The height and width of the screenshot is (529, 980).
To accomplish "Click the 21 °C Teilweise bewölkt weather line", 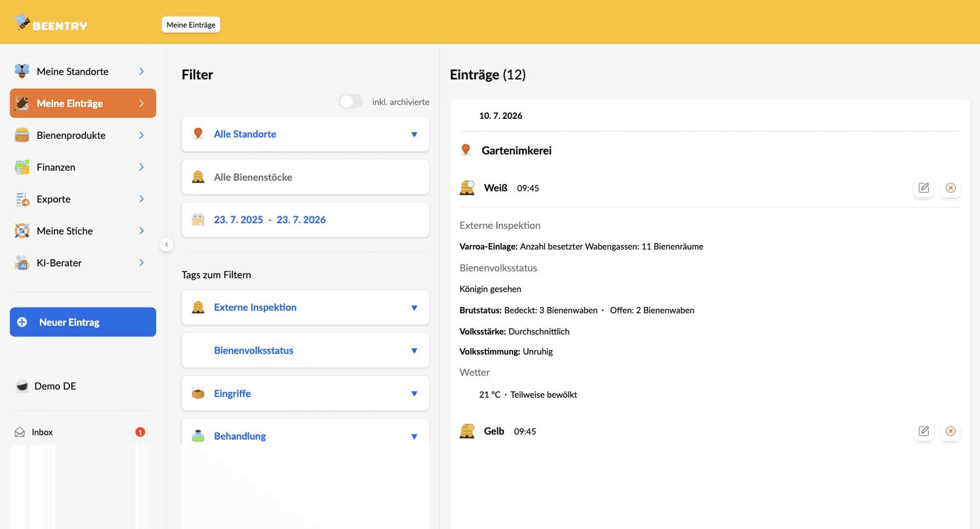I will (528, 394).
